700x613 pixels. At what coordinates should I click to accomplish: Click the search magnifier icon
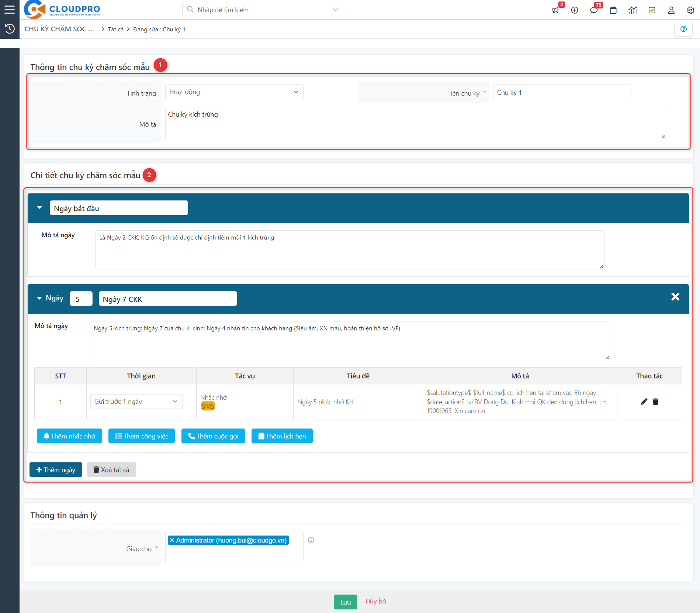pos(190,10)
